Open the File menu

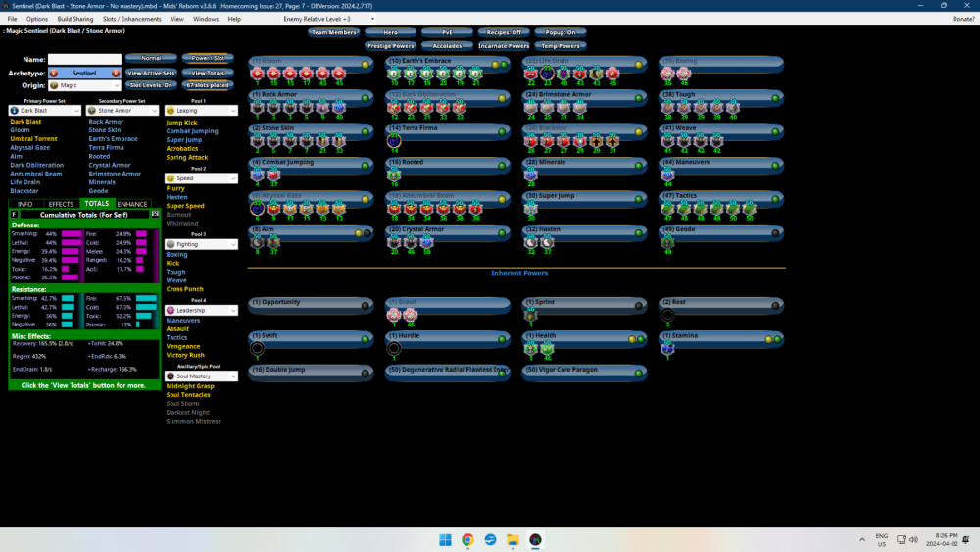tap(13, 19)
